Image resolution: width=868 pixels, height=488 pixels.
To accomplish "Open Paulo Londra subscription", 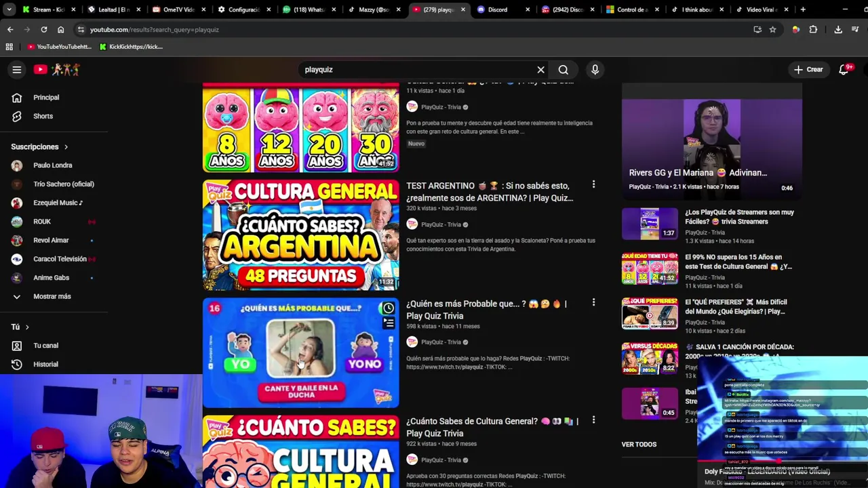I will click(x=54, y=165).
